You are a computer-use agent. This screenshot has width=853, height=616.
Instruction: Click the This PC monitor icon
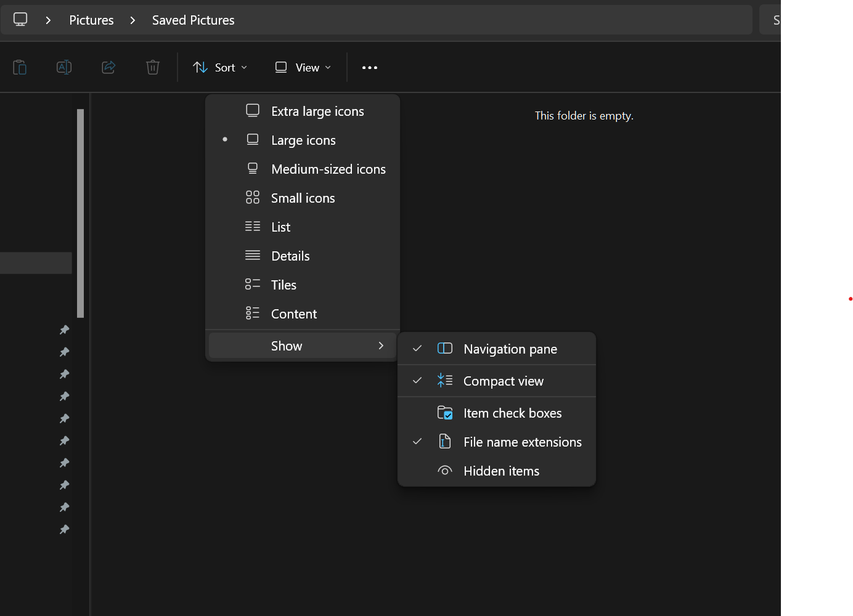tap(20, 20)
